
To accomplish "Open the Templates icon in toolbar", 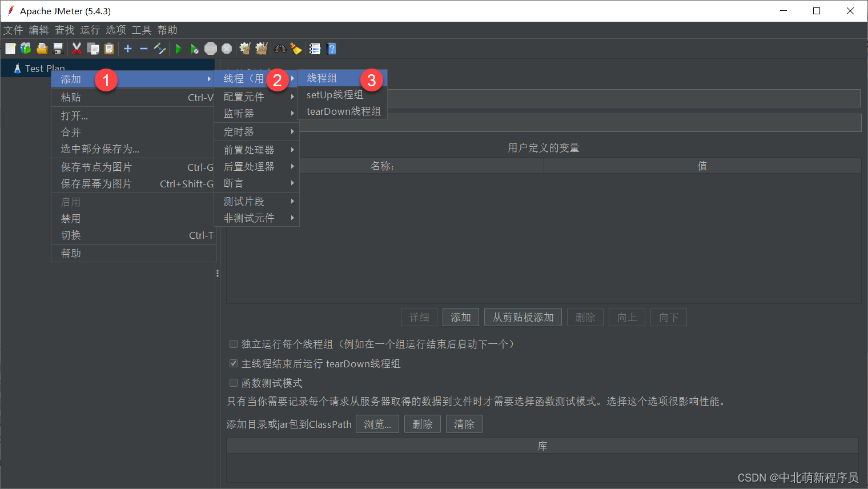I will 26,49.
